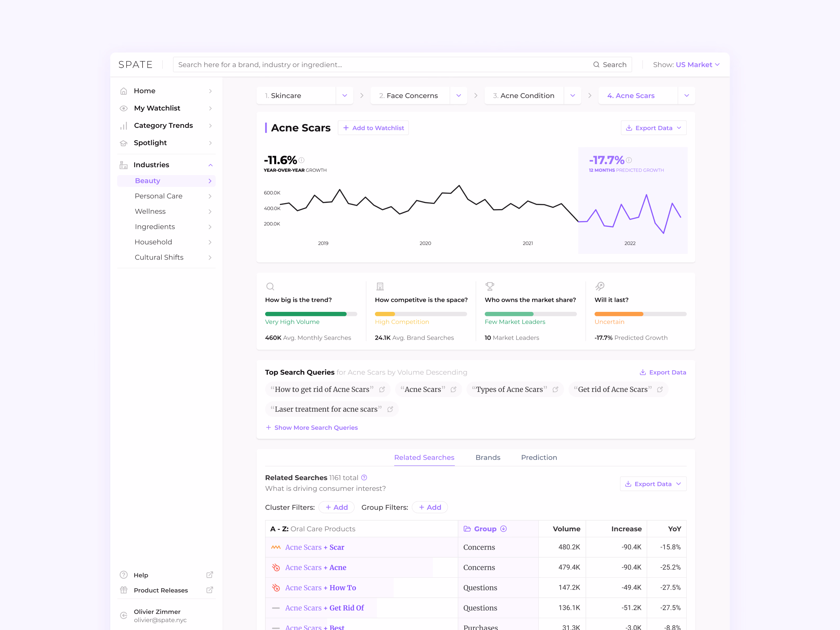Click Product Releases external-link icon
Image resolution: width=840 pixels, height=630 pixels.
(210, 590)
